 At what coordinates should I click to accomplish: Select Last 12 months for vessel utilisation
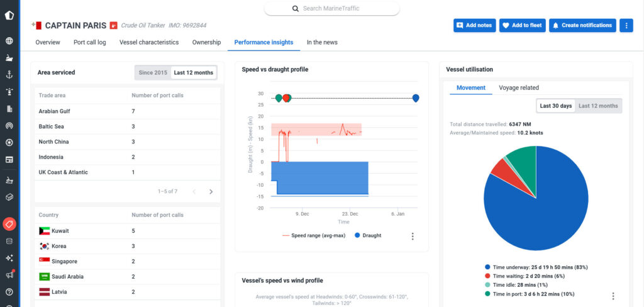(598, 106)
